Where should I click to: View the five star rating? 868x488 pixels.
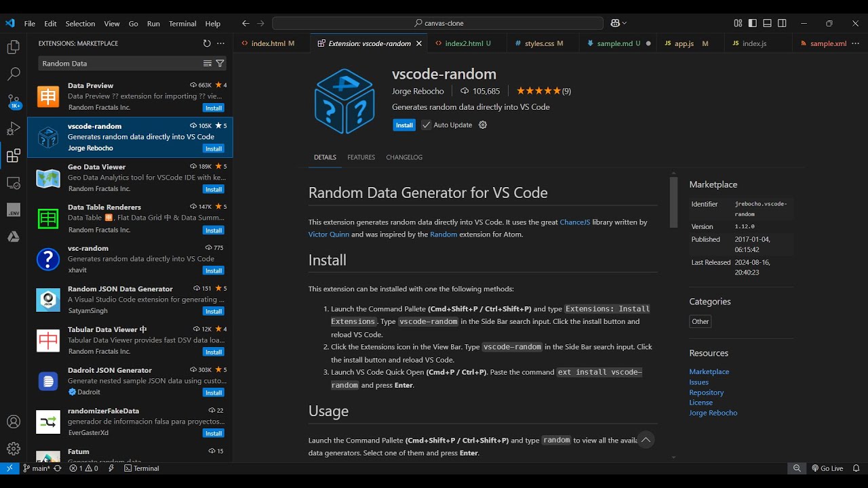pyautogui.click(x=538, y=91)
